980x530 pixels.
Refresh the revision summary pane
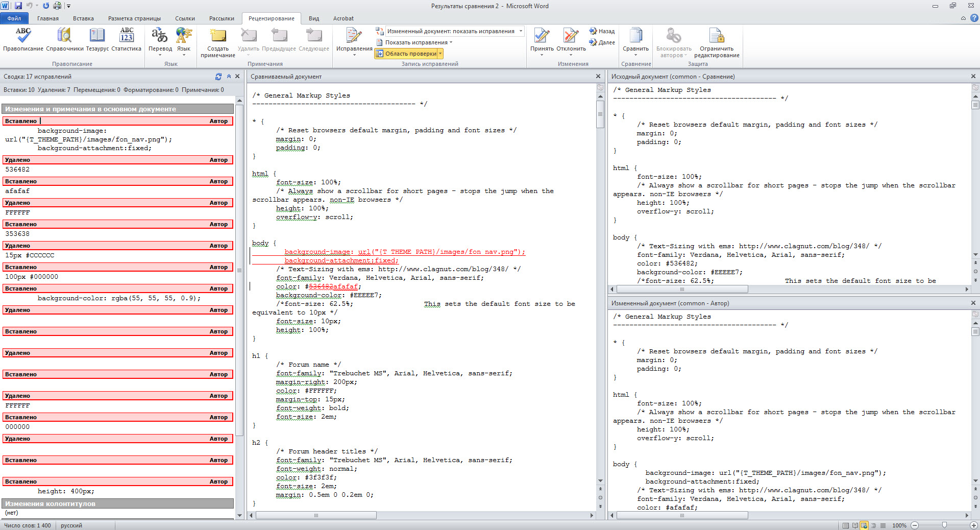coord(218,77)
